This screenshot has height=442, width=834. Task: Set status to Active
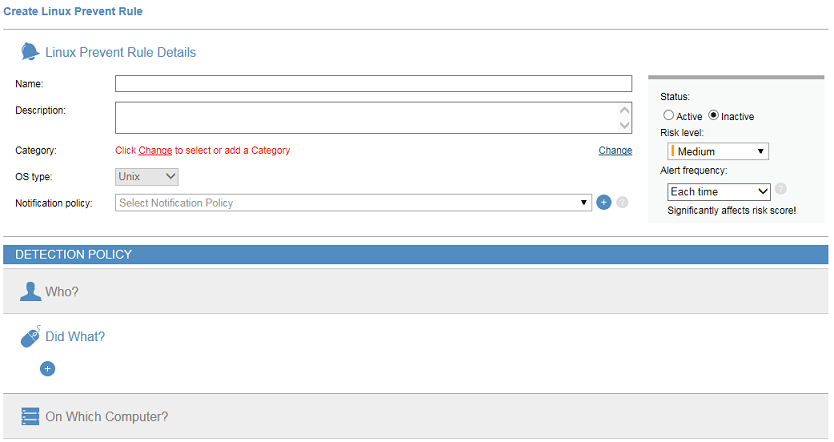pos(669,116)
